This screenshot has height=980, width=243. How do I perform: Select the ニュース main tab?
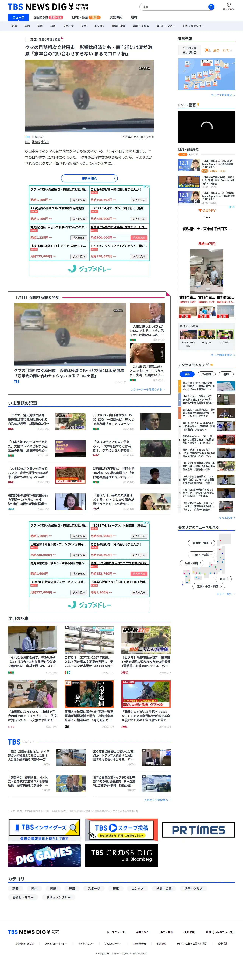(18, 17)
